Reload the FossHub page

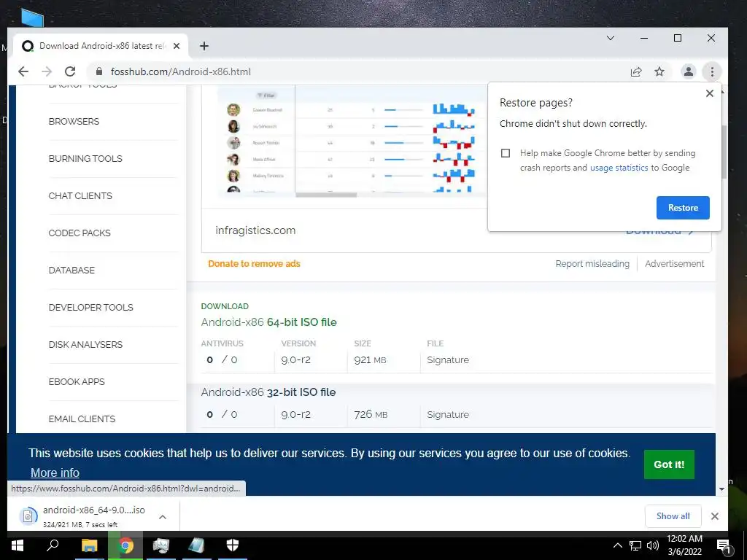click(70, 72)
